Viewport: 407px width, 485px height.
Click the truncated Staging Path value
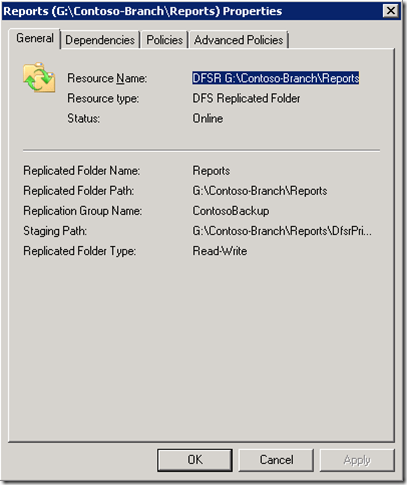282,231
